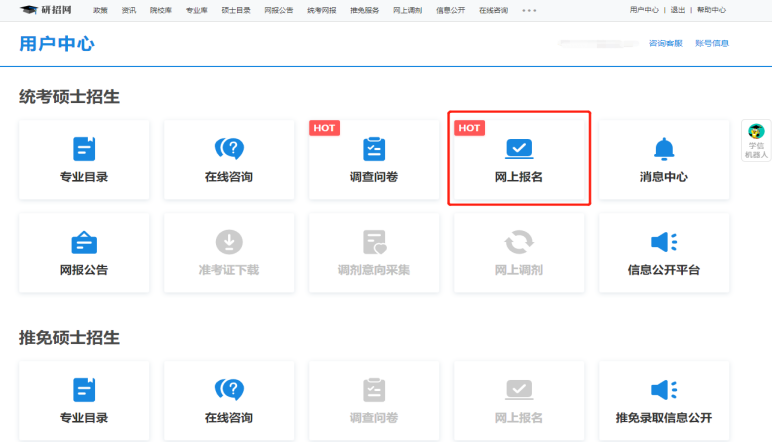Open the 政策 nav item
This screenshot has width=772, height=442.
point(100,10)
